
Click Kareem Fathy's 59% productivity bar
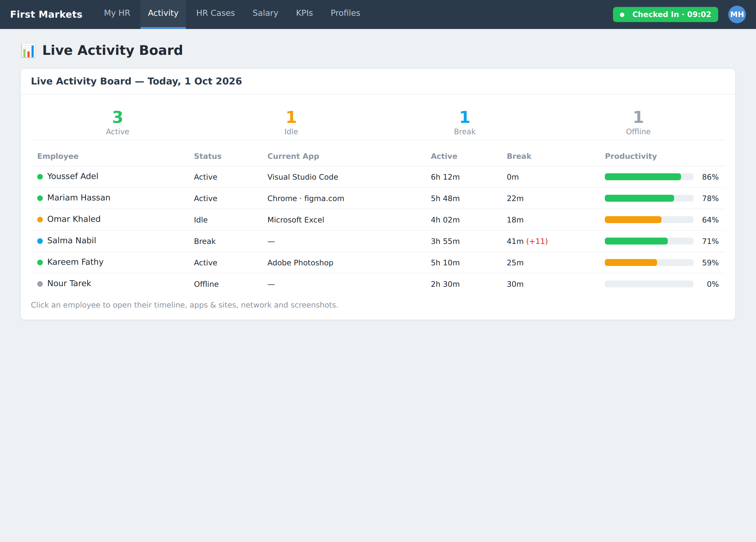coord(649,262)
